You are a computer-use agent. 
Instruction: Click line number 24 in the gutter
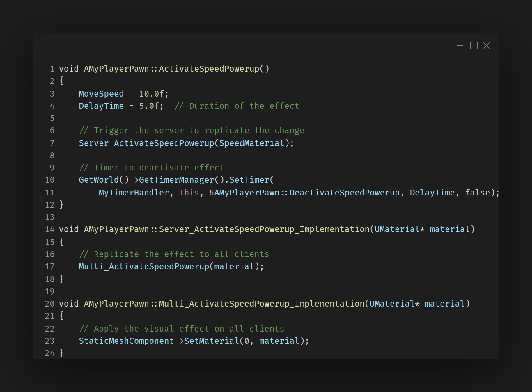click(x=50, y=353)
